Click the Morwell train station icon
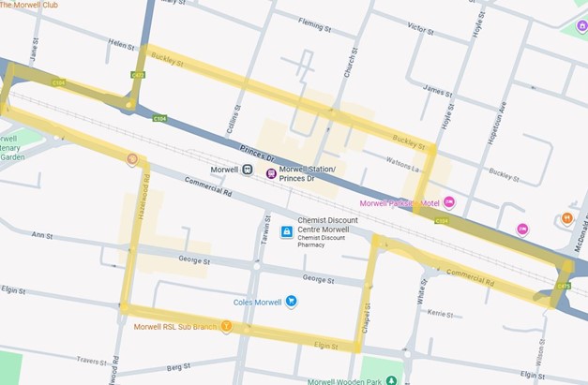Viewport: 588px width, 385px height. tap(248, 170)
